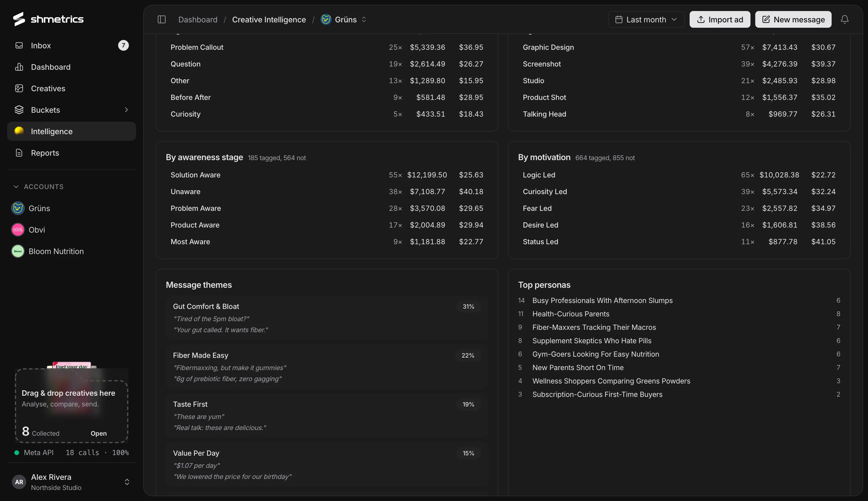This screenshot has width=868, height=501.
Task: Click the Grüns avatar in accounts list
Action: (18, 208)
